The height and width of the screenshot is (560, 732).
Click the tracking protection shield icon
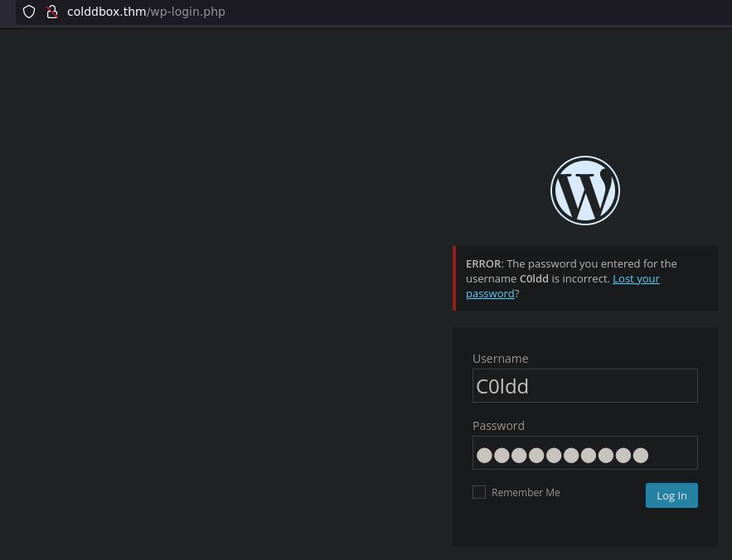coord(29,12)
